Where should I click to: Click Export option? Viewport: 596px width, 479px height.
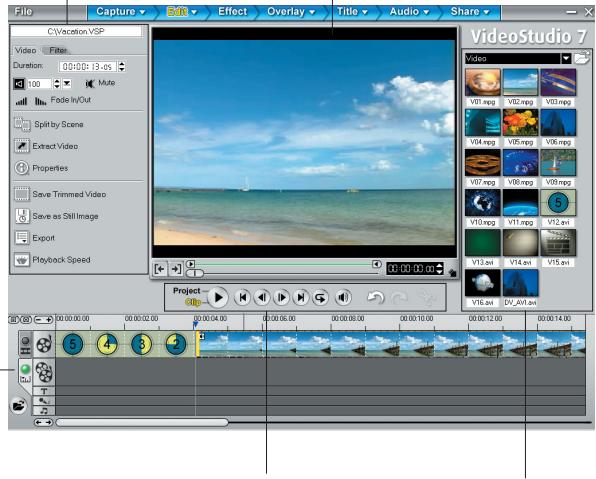pyautogui.click(x=35, y=238)
